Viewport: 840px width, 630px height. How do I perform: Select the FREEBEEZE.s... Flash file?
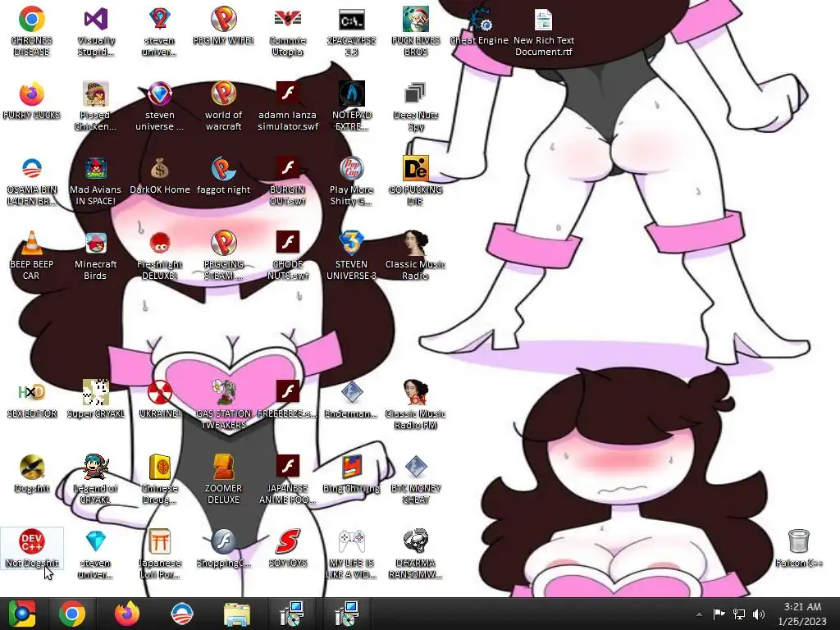288,399
